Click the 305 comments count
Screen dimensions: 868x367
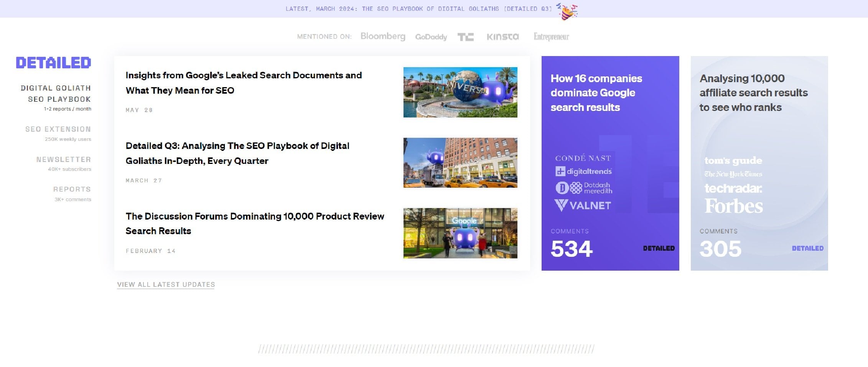click(720, 249)
